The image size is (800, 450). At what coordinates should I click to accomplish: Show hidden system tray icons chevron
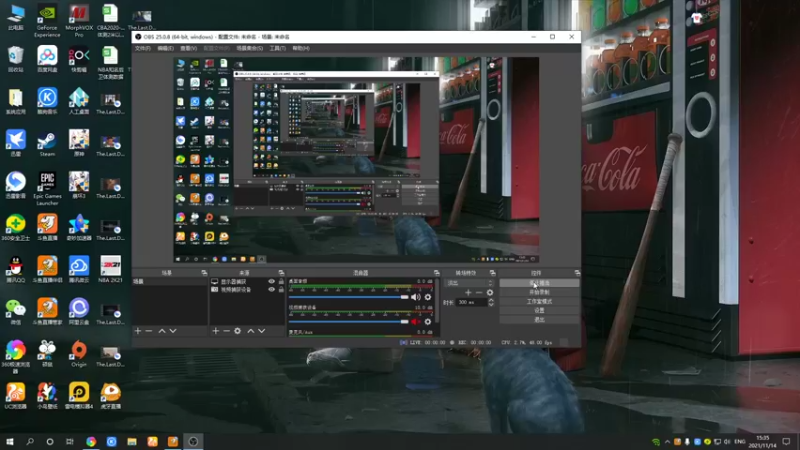(667, 442)
